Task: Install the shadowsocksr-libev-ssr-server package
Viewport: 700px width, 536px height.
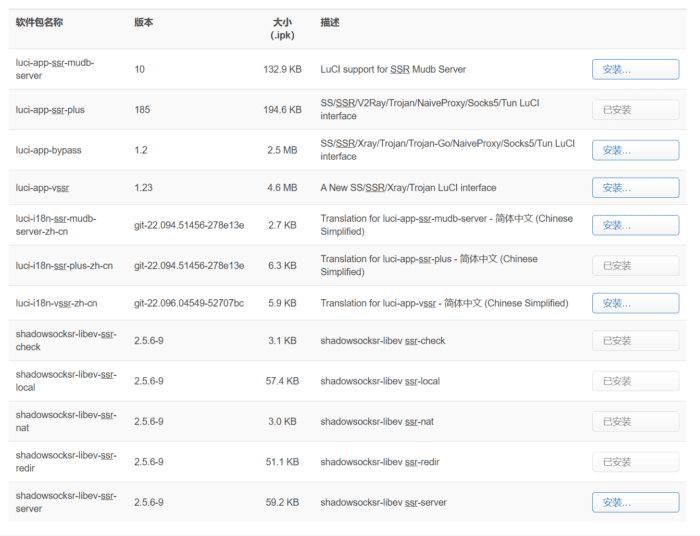Action: (635, 502)
